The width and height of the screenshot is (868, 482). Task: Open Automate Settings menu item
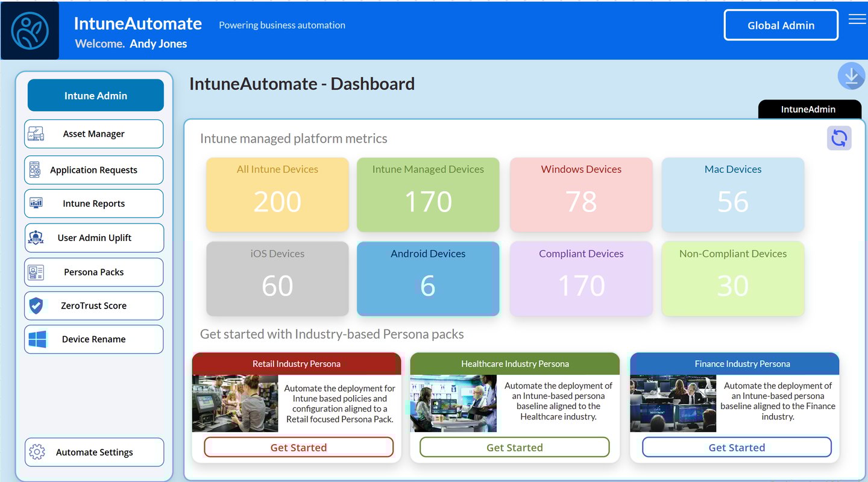coord(94,452)
